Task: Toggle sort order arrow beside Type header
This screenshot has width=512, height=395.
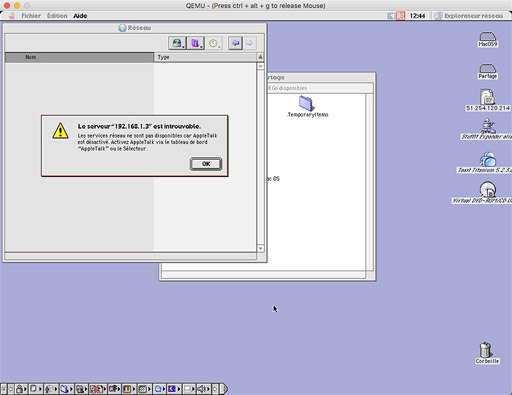Action: click(261, 57)
